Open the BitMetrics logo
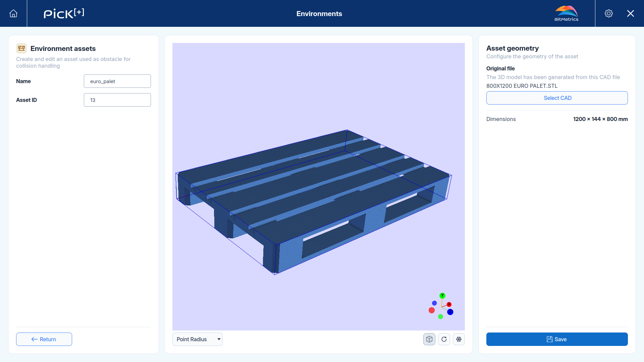 [566, 13]
